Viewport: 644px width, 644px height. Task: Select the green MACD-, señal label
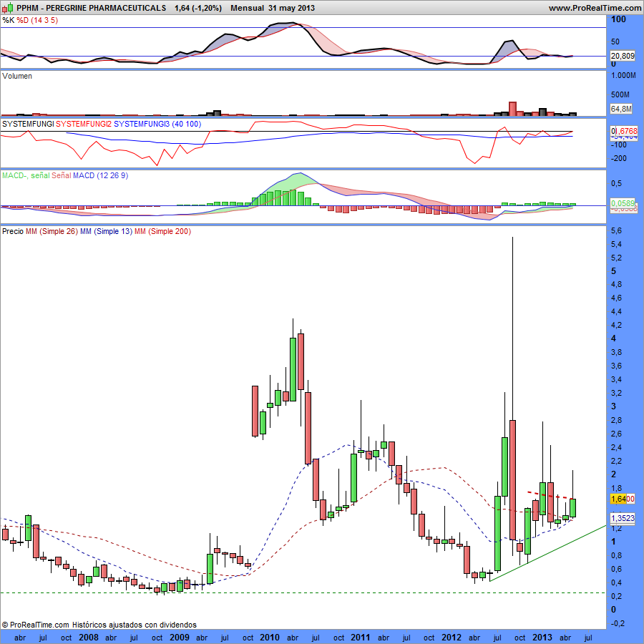click(26, 175)
